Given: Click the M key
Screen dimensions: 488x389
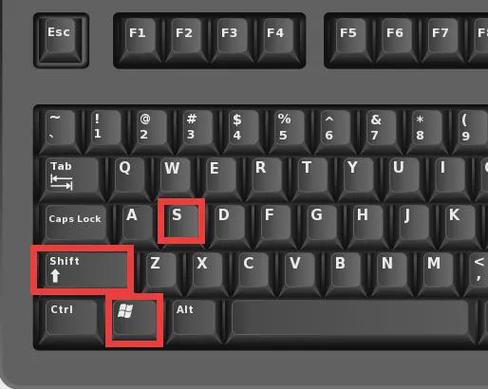Looking at the screenshot, I should pos(439,273).
